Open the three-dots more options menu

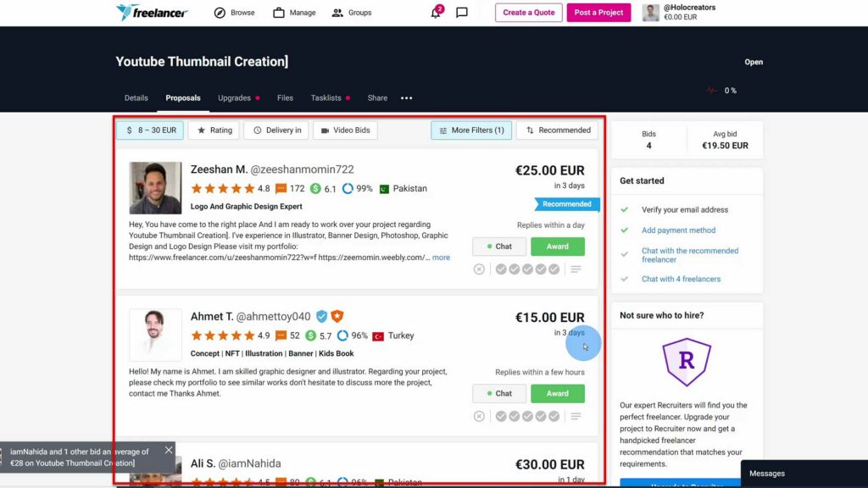(406, 98)
